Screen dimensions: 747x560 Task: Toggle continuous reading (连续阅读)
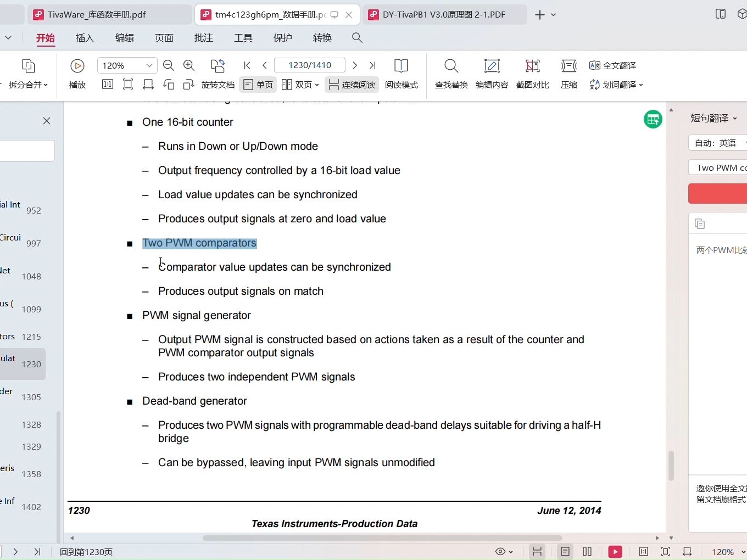352,85
